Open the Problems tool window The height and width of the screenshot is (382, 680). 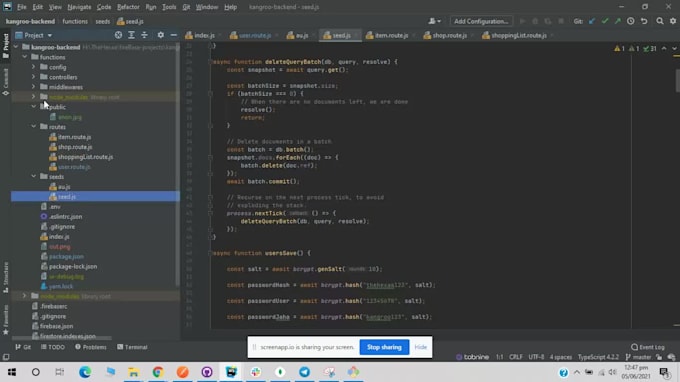(90, 347)
